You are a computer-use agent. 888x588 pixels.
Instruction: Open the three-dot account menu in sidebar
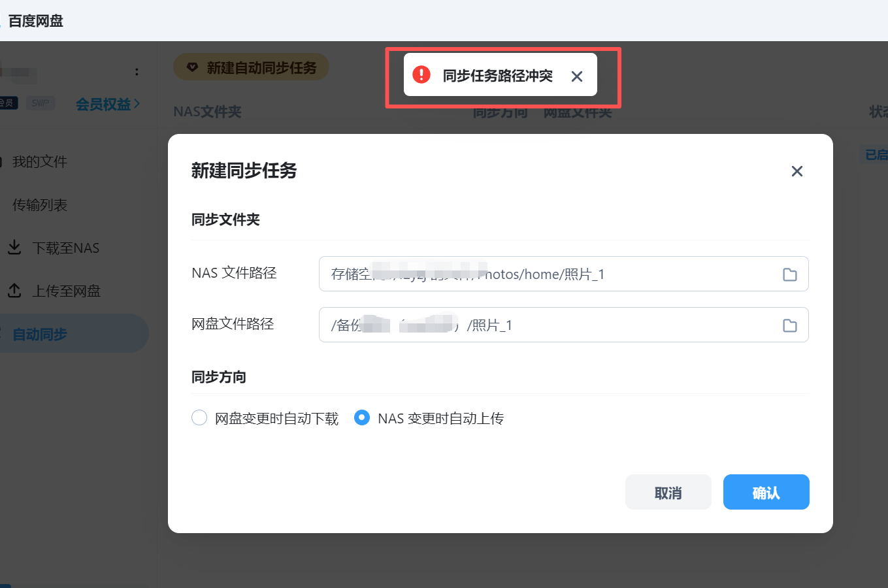click(x=137, y=72)
